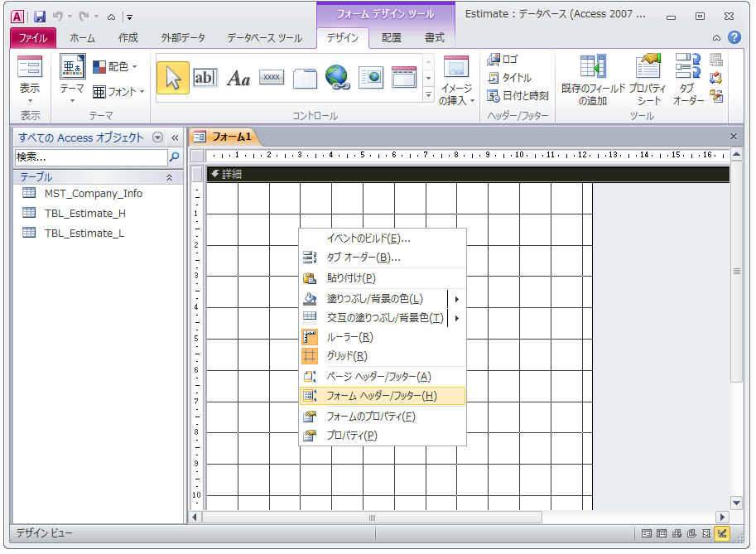Switch to the データベース ツール ribbon tab

click(265, 37)
